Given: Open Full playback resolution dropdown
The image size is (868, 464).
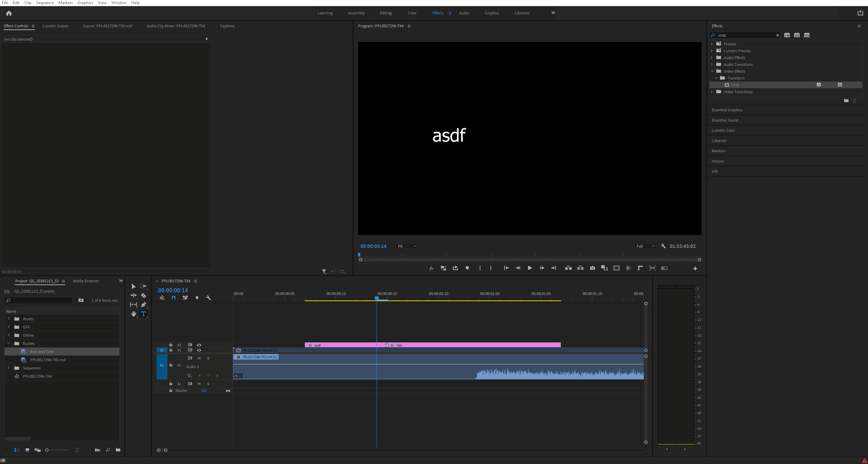Looking at the screenshot, I should coord(645,246).
